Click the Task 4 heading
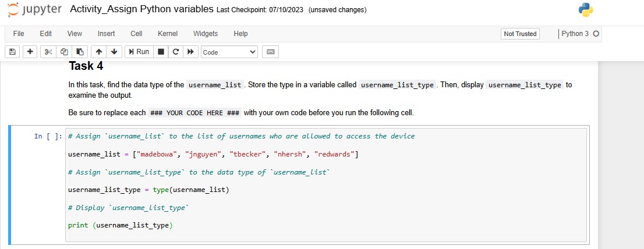644x249 pixels. [86, 66]
